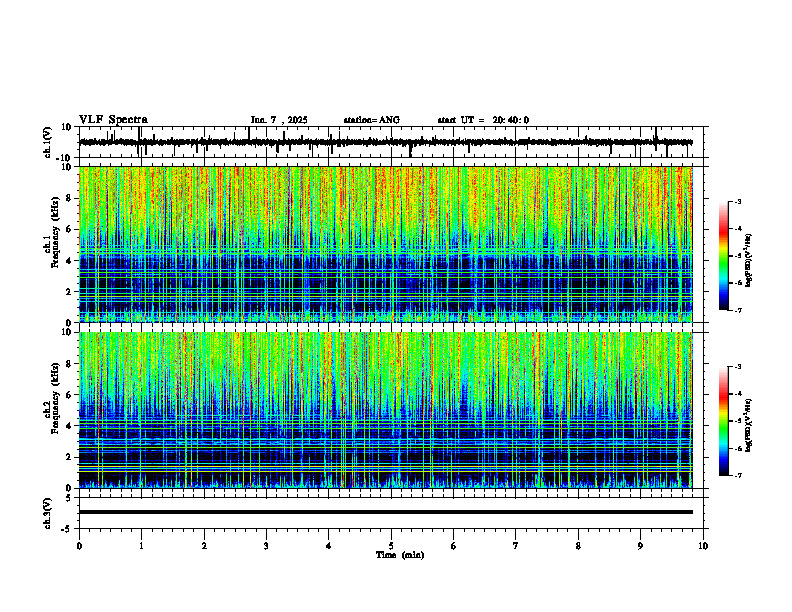Click the ch.2 spectrogram color scale bar
This screenshot has width=792, height=612.
point(724,421)
